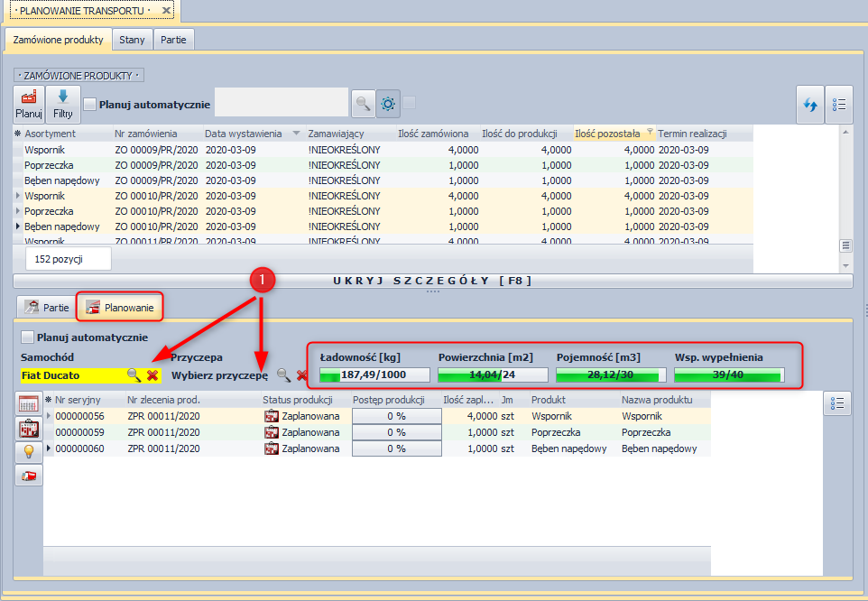This screenshot has height=601, width=868.
Task: Enable upper Planuj automatycznie checkbox
Action: point(90,104)
